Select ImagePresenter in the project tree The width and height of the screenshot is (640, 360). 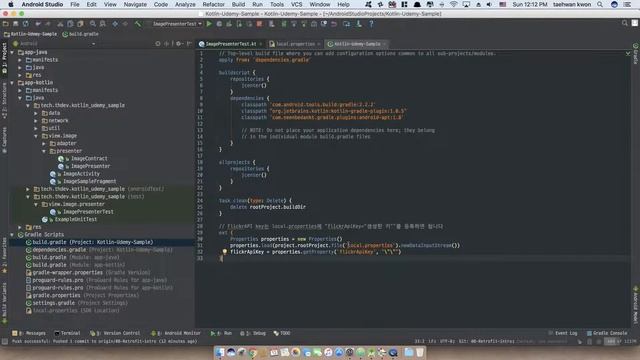[x=90, y=166]
